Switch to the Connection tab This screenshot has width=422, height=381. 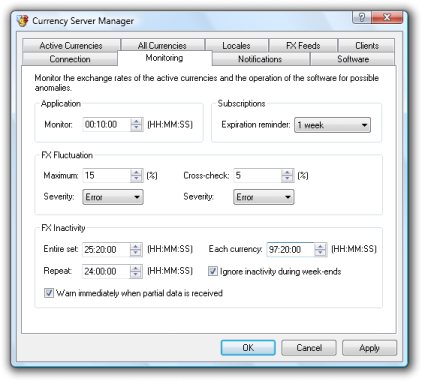(70, 59)
